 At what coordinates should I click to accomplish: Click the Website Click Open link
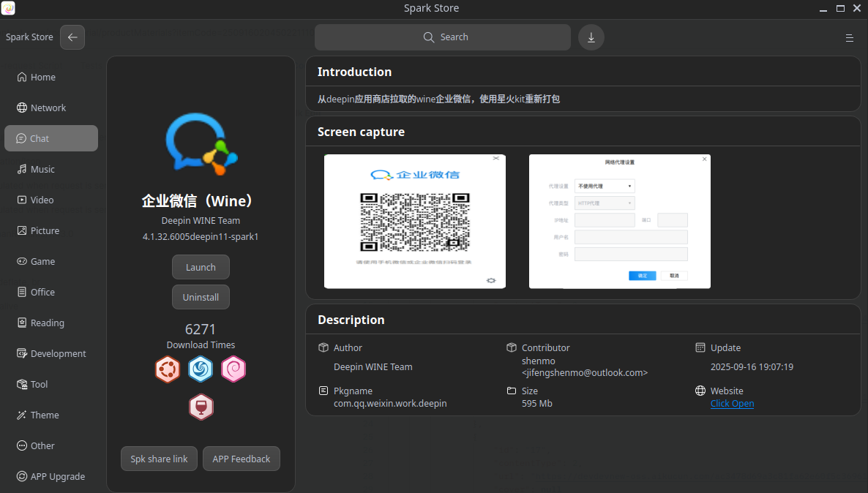pos(732,403)
